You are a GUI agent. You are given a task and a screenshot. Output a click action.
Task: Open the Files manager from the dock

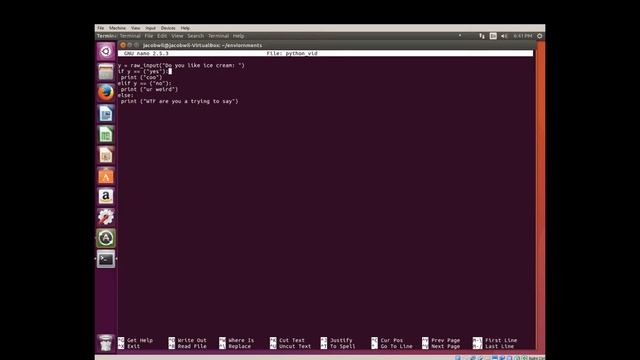[106, 72]
